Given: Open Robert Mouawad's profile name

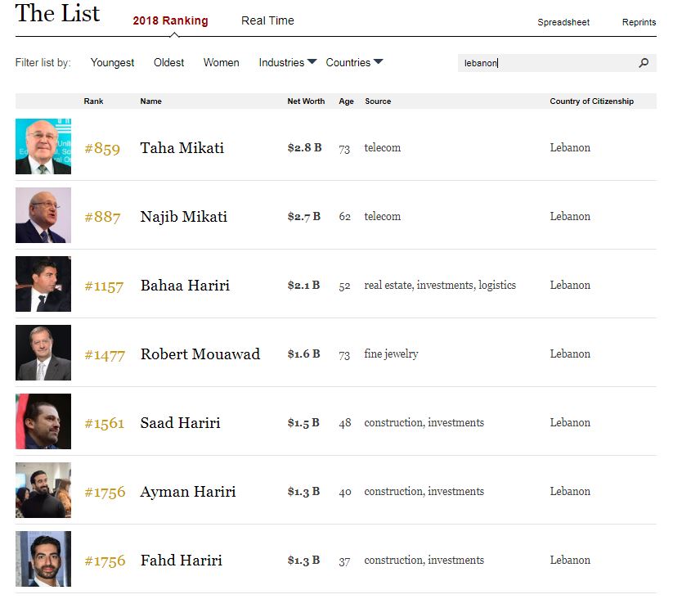Looking at the screenshot, I should click(200, 354).
